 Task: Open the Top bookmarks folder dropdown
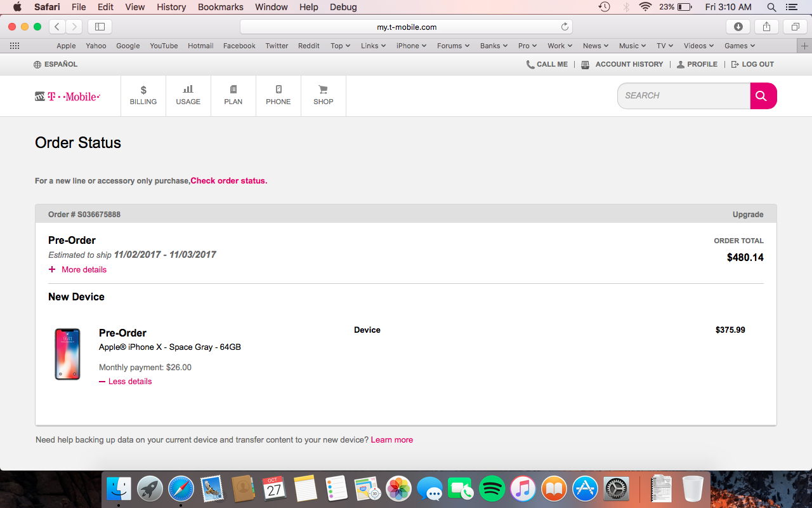pos(340,46)
